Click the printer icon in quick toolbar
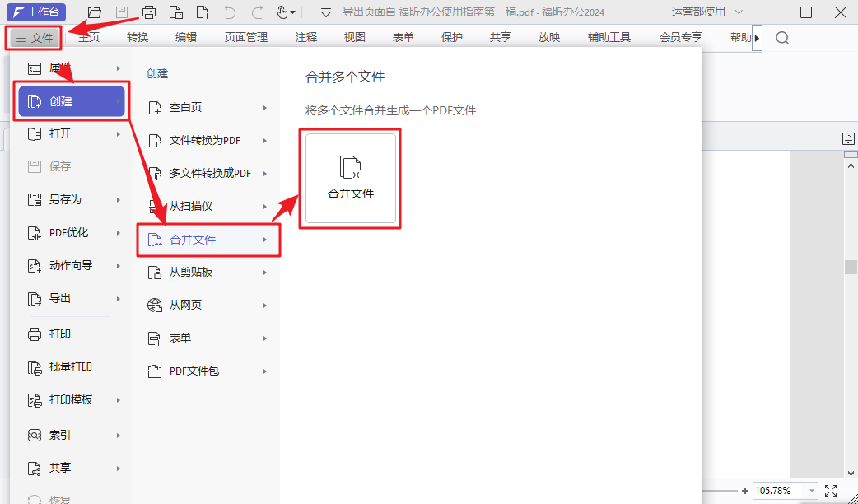The image size is (858, 504). [148, 12]
